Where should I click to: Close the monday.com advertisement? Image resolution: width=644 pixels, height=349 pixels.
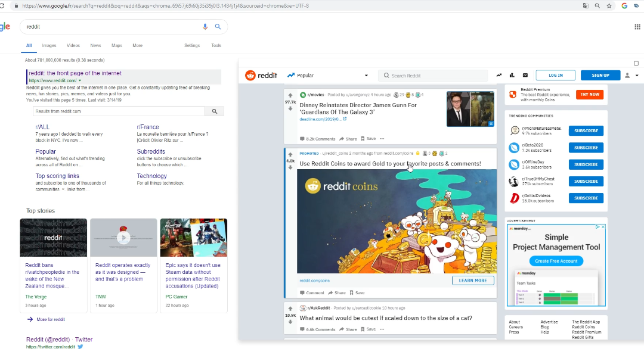pyautogui.click(x=603, y=227)
